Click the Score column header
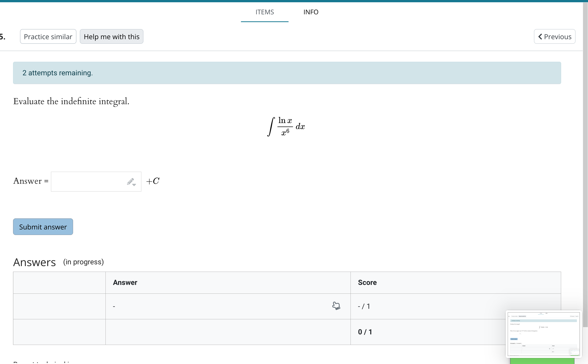This screenshot has width=588, height=364. click(367, 282)
